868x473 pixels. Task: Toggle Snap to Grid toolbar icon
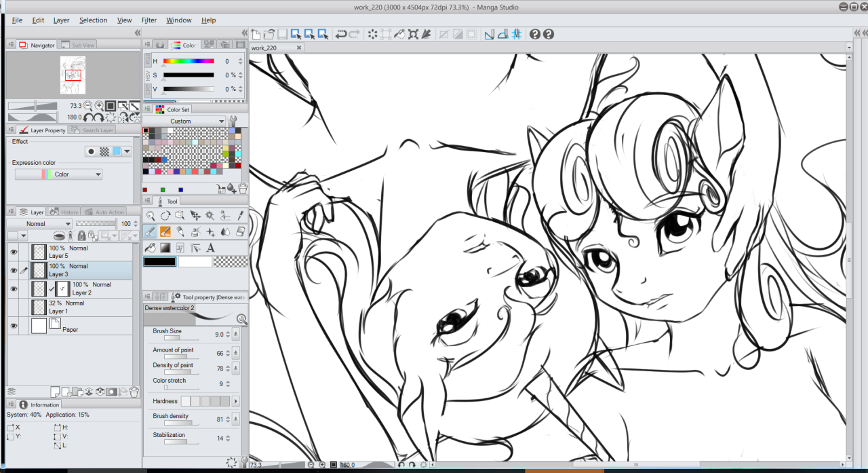[516, 34]
